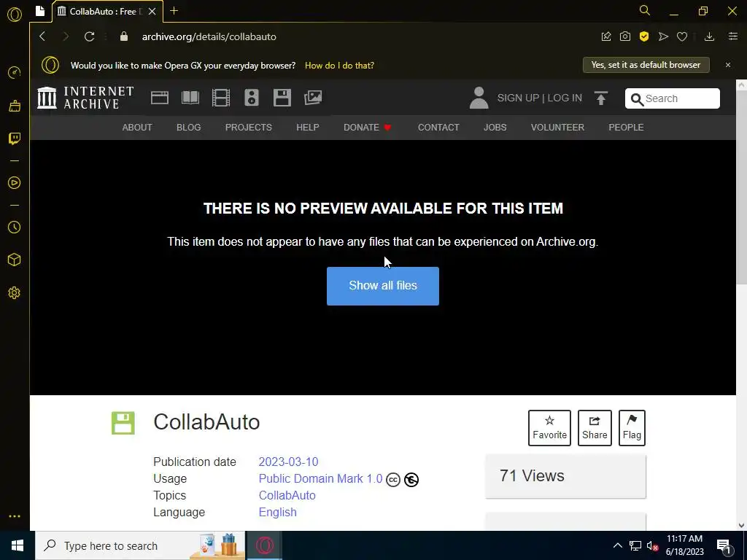Image resolution: width=747 pixels, height=560 pixels.
Task: Click the Internet Archive search field
Action: click(x=672, y=98)
